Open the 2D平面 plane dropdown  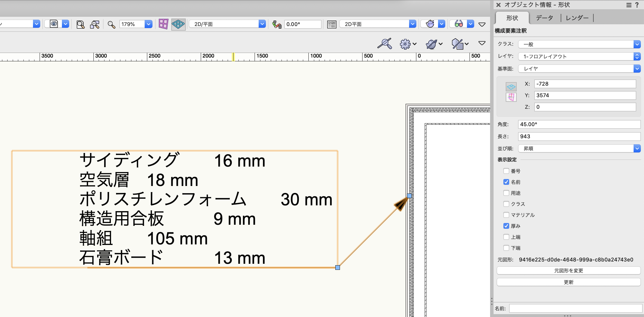pos(413,24)
